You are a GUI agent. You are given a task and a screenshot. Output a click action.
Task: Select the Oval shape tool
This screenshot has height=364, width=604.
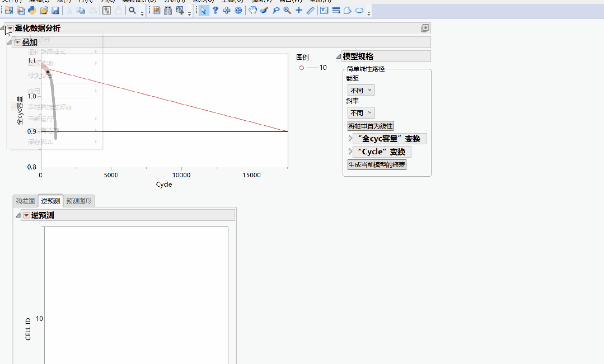pos(359,11)
